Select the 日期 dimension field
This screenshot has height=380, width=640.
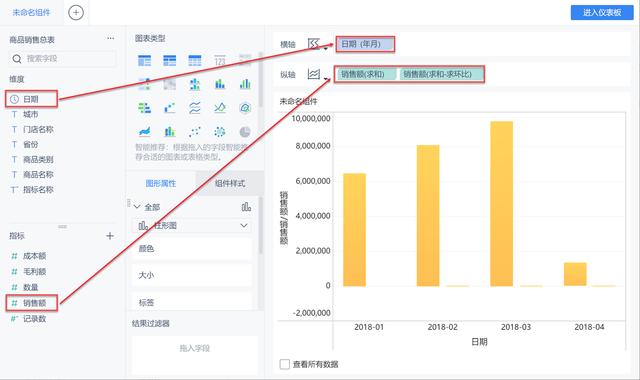click(x=31, y=99)
